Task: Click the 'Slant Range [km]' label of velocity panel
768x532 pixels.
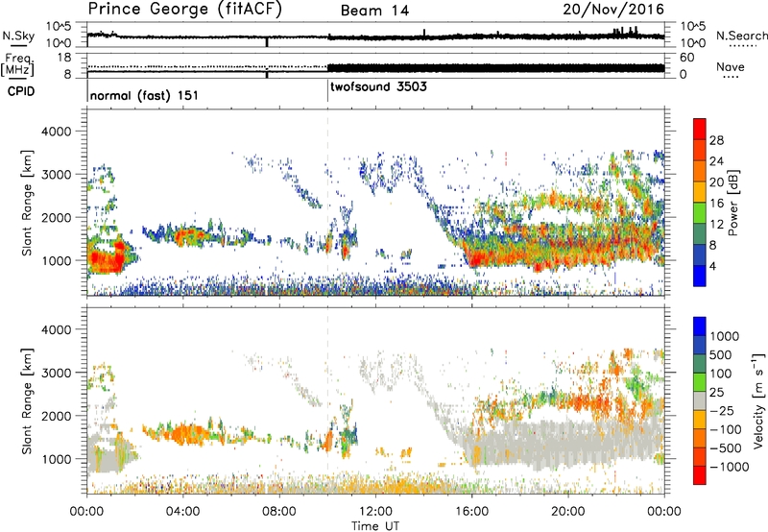Action: coord(27,400)
